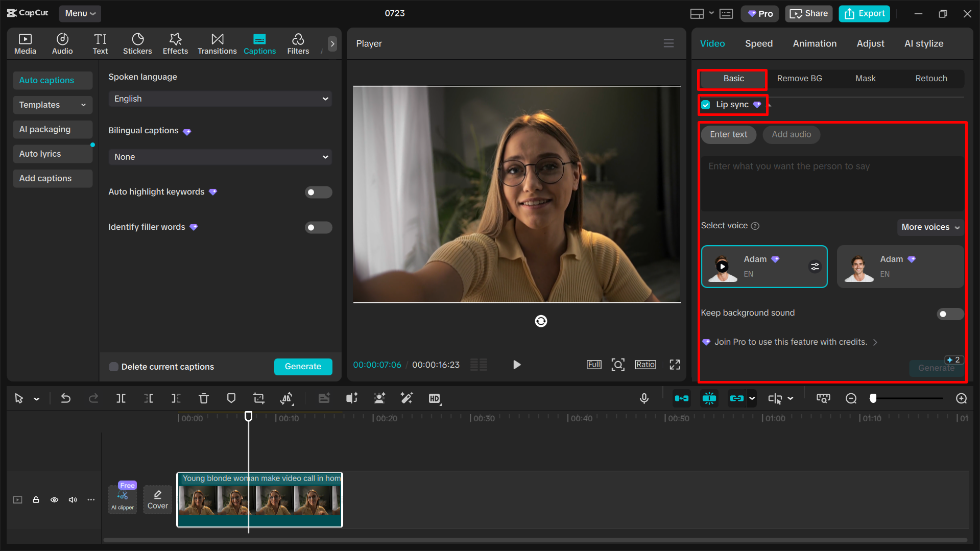Screen dimensions: 980x551
Task: Turn on Keep background sound
Action: (x=950, y=314)
